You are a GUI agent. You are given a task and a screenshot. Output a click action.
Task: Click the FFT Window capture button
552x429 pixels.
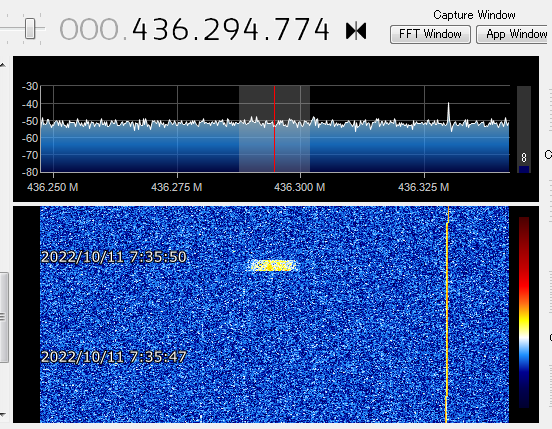coord(430,34)
